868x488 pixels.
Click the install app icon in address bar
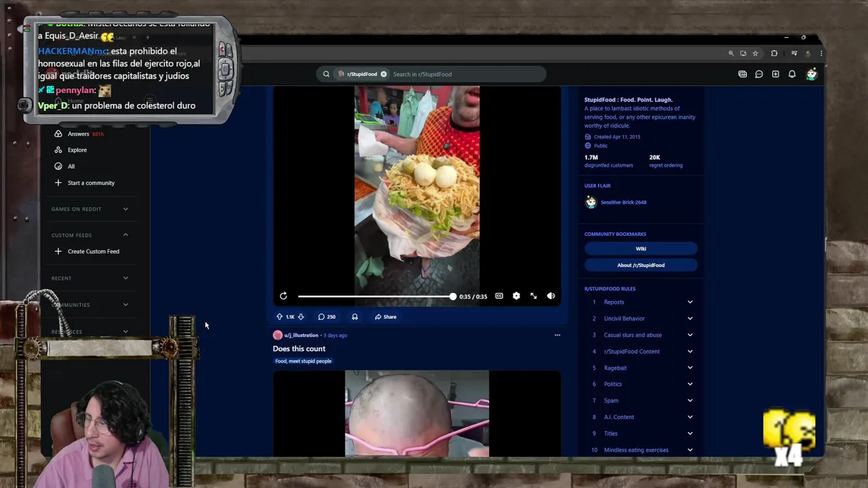743,53
